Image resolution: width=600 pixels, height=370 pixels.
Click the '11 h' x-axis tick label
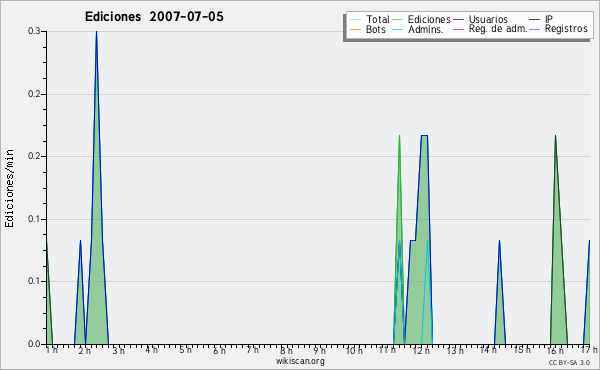tap(387, 350)
